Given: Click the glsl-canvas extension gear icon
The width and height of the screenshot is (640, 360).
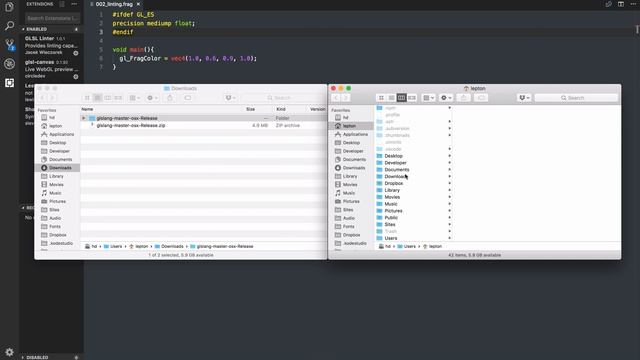Looking at the screenshot, I should (76, 76).
